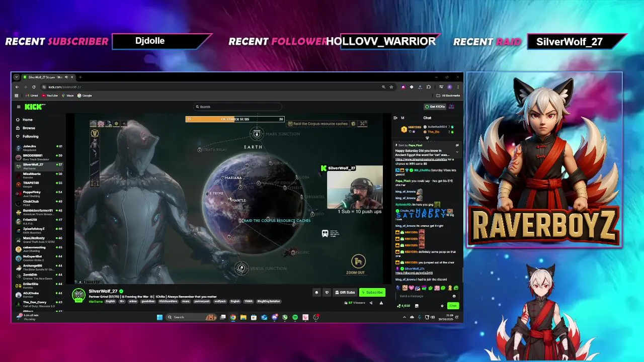The image size is (644, 362).
Task: Open TRAPST4R channel in sidebar
Action: [39, 185]
